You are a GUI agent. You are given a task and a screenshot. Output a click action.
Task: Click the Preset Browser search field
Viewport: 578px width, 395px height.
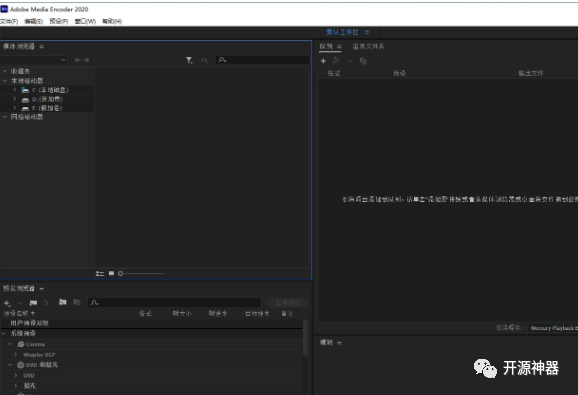click(x=174, y=303)
